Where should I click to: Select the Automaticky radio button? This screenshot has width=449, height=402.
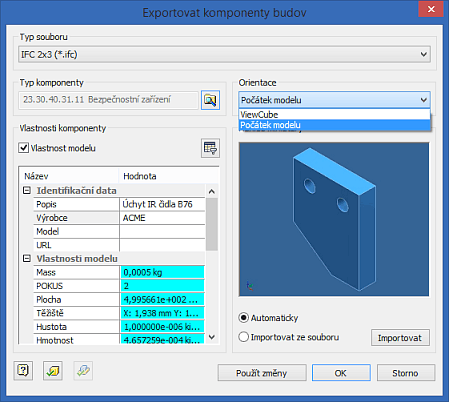(x=244, y=318)
